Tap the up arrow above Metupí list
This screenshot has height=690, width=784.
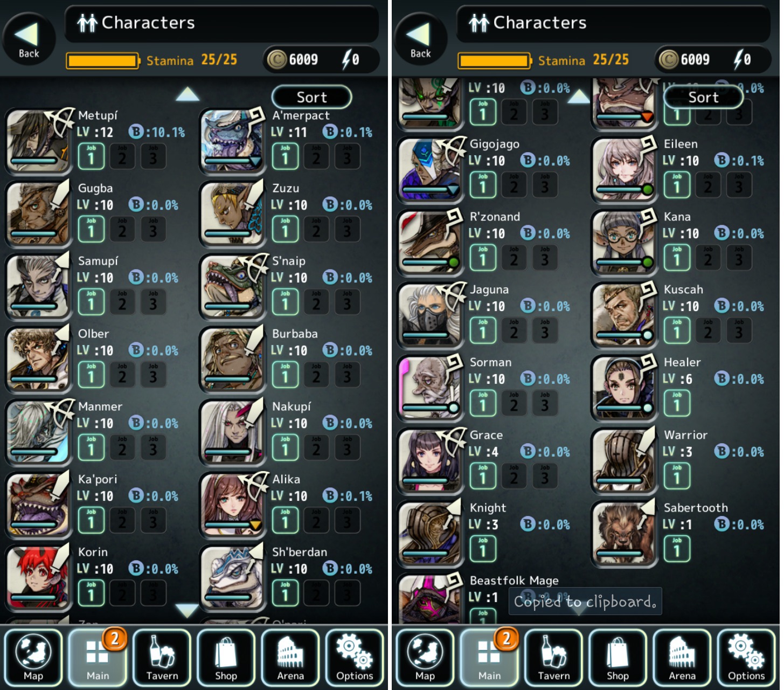click(x=187, y=95)
